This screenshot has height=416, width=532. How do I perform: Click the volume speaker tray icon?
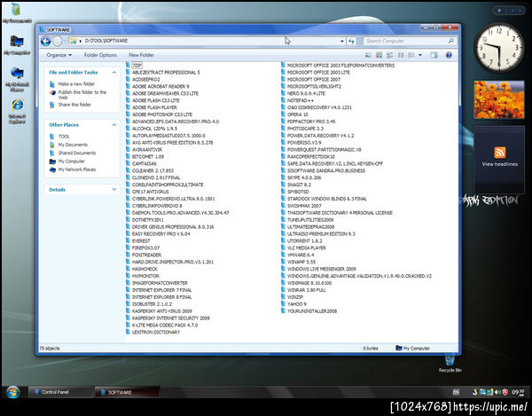pyautogui.click(x=497, y=392)
